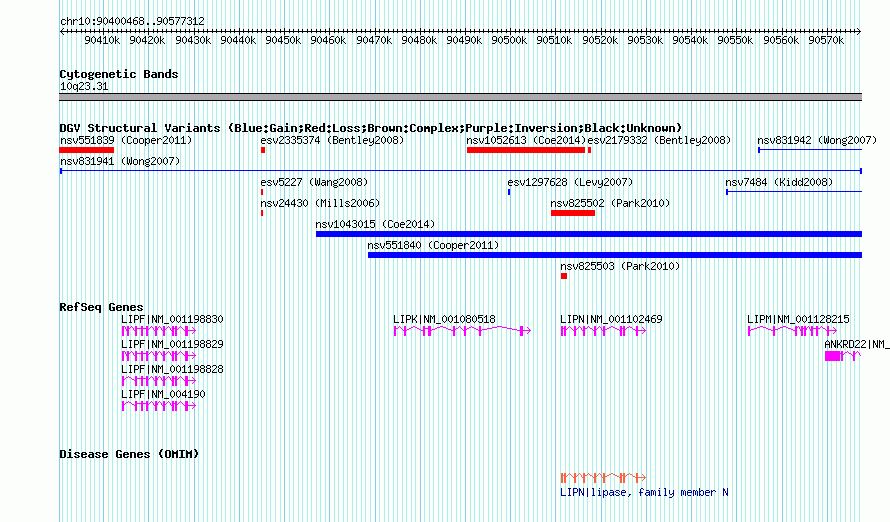The height and width of the screenshot is (522, 890).
Task: Open LIPF NM_004190 transcript glyph
Action: (x=159, y=406)
